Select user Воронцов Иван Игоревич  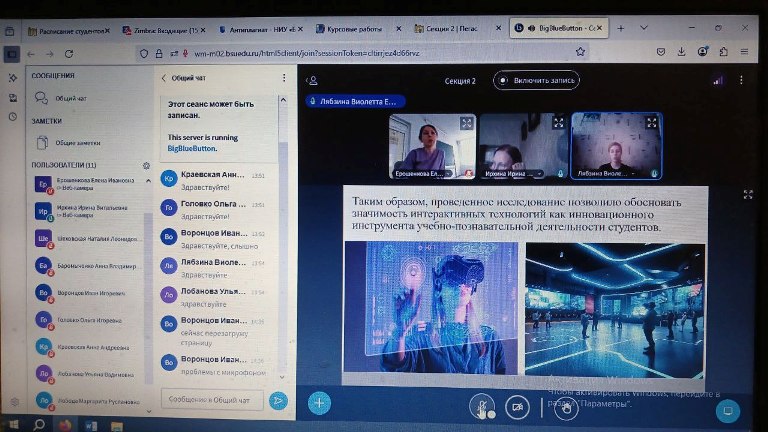pos(90,295)
